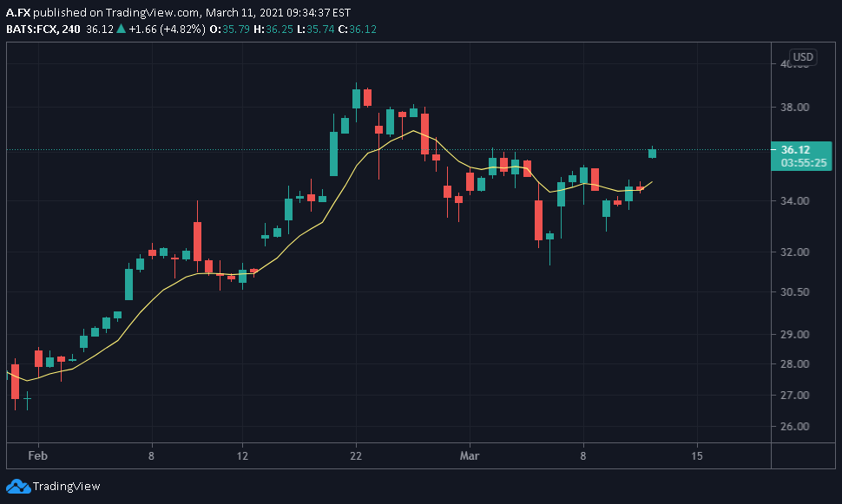Click the Mar label on time axis
842x504 pixels.
[x=470, y=455]
